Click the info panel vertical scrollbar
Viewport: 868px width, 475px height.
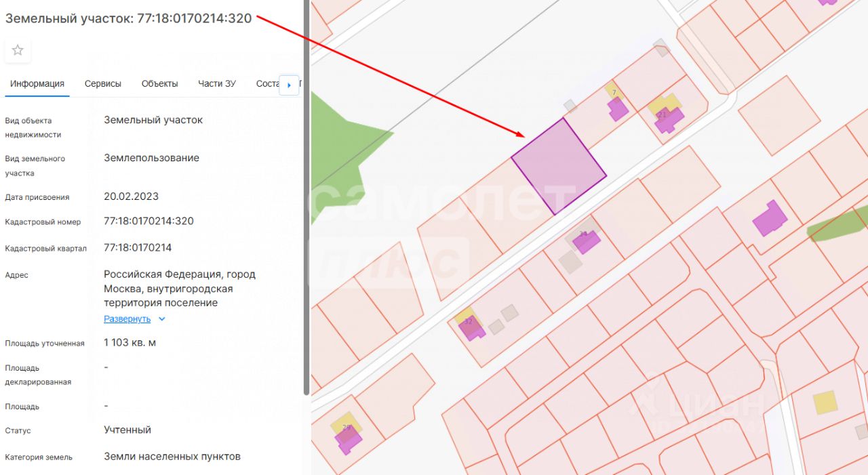pyautogui.click(x=307, y=203)
